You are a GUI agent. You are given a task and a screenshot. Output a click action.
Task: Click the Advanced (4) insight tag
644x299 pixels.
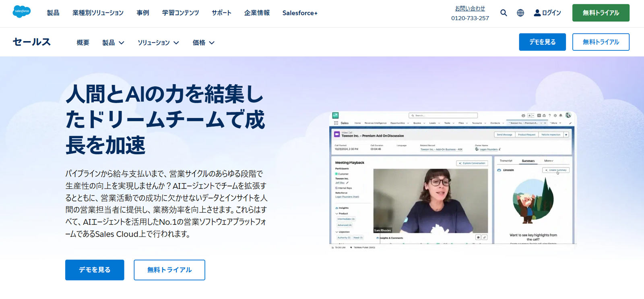pyautogui.click(x=345, y=225)
